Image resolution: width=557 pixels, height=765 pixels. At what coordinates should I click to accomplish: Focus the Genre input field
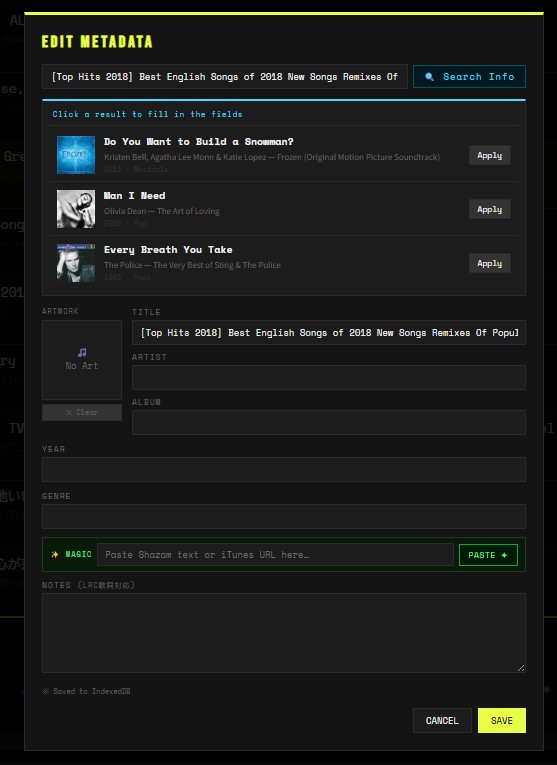(284, 517)
